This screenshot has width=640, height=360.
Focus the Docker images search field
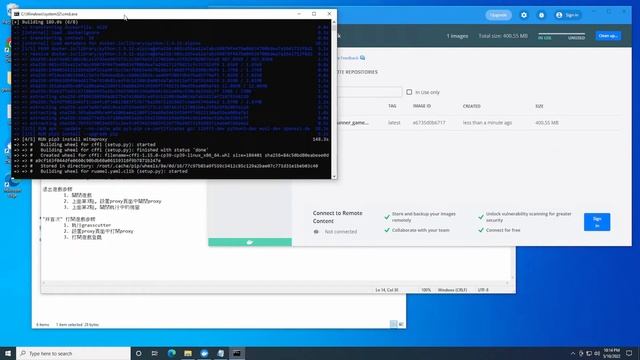369,92
